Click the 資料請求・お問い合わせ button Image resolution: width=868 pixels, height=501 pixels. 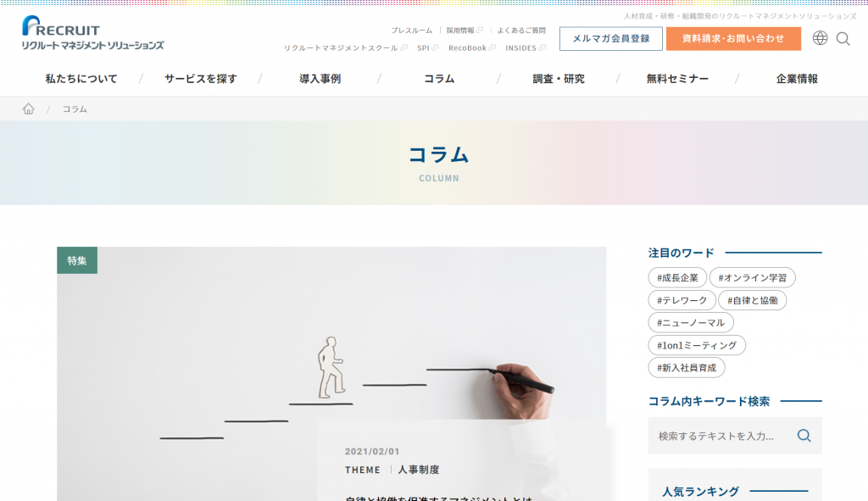[x=733, y=39]
